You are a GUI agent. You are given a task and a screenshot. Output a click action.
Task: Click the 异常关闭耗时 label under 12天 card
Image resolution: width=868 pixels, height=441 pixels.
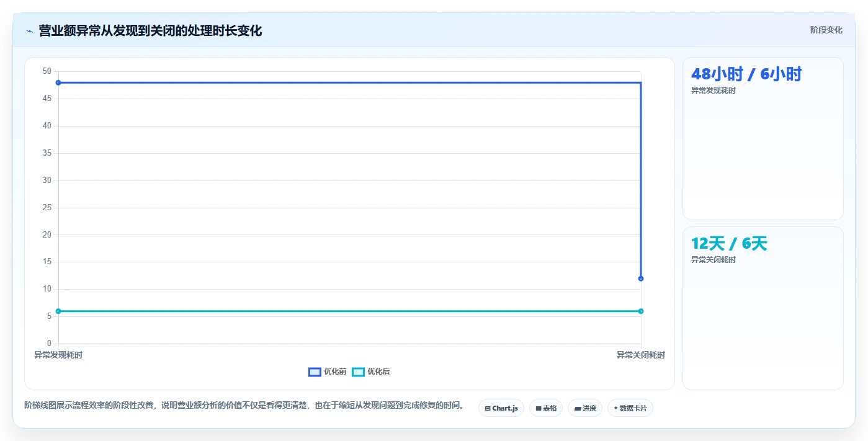(x=714, y=260)
